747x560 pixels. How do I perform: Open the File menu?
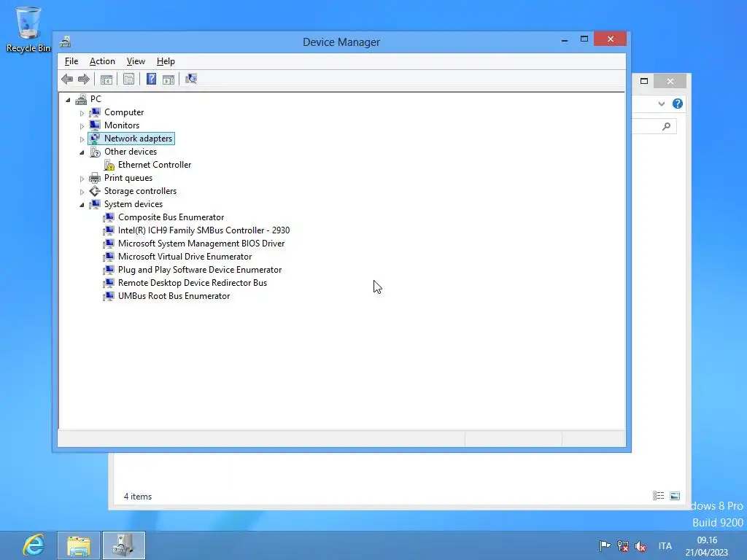71,61
